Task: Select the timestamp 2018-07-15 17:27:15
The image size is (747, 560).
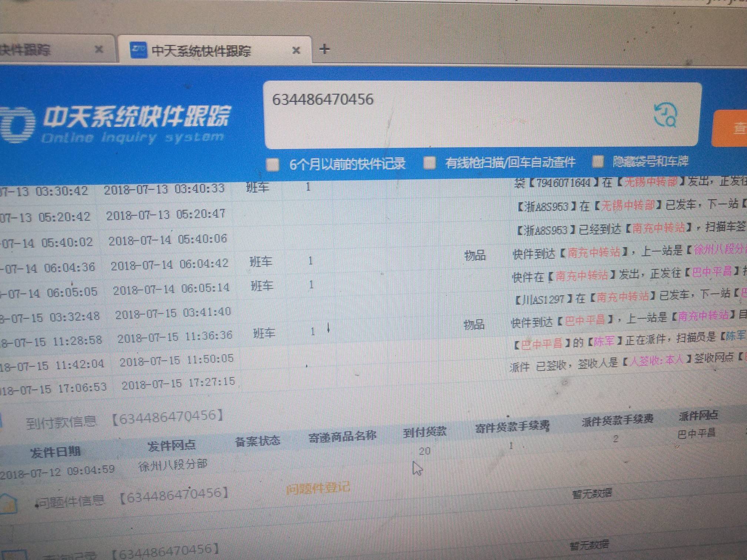Action: pos(178,384)
